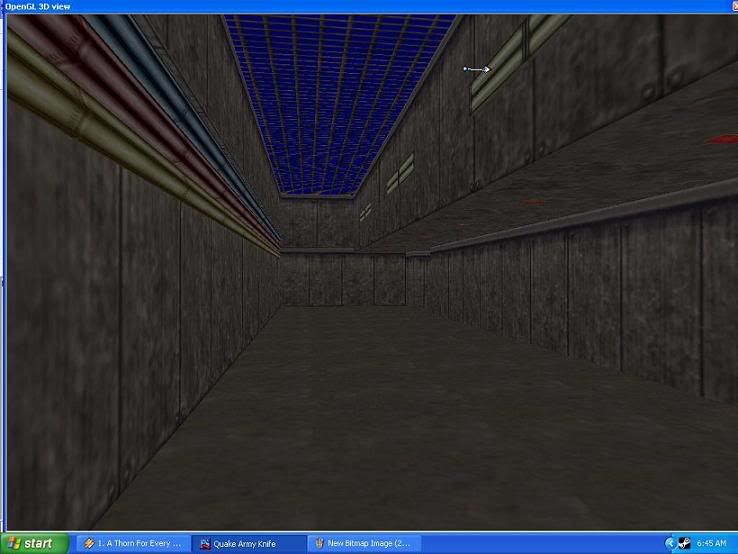Open the 'A Thorn For Every...' taskbar item
The image size is (738, 554).
[x=132, y=543]
